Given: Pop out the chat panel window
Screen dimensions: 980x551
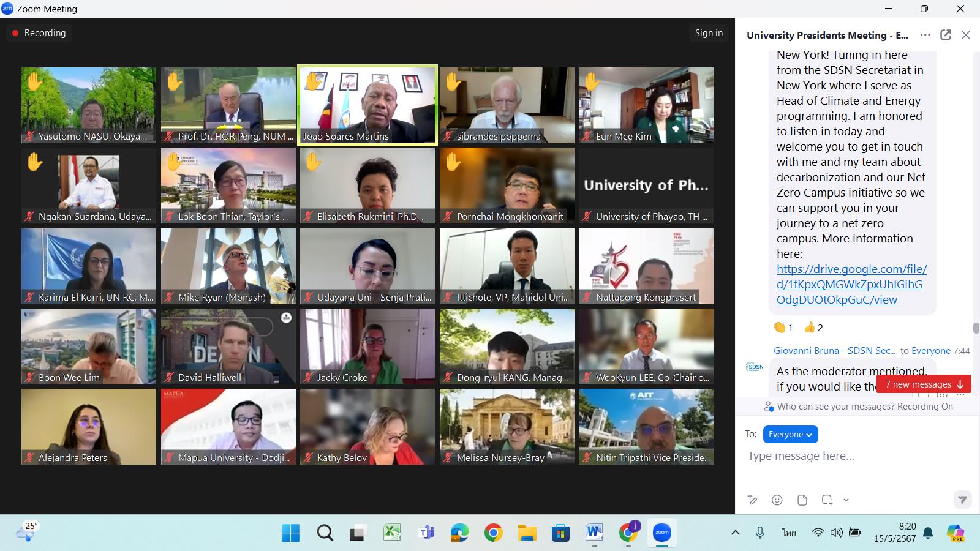Looking at the screenshot, I should click(946, 35).
